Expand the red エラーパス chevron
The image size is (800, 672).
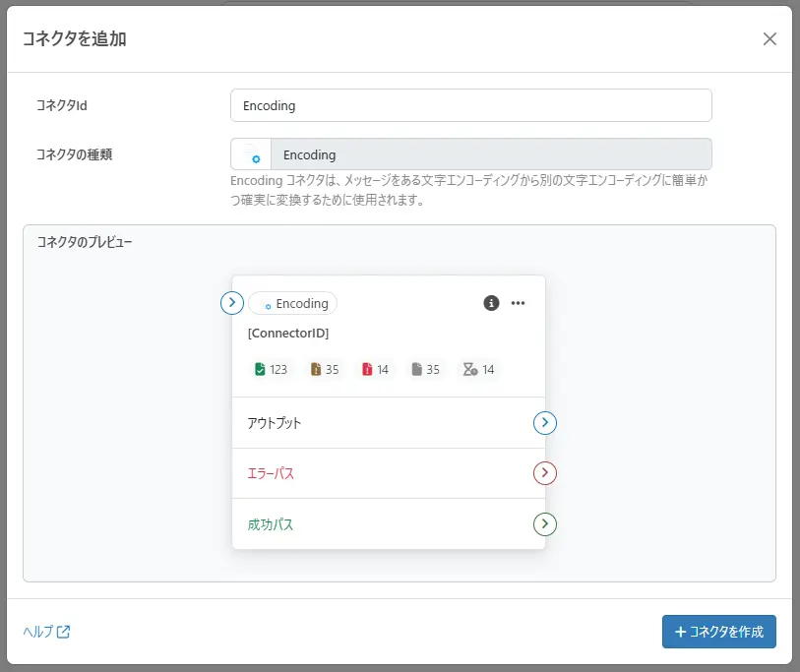(544, 473)
